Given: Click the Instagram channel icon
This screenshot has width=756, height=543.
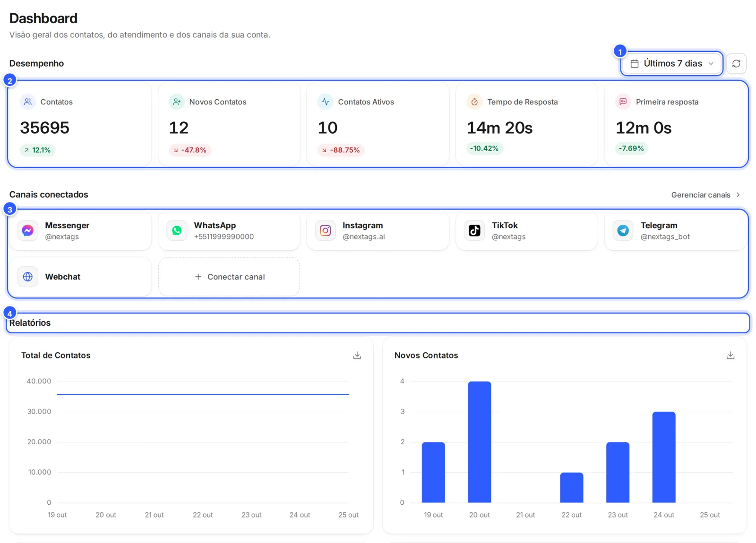Looking at the screenshot, I should 326,230.
